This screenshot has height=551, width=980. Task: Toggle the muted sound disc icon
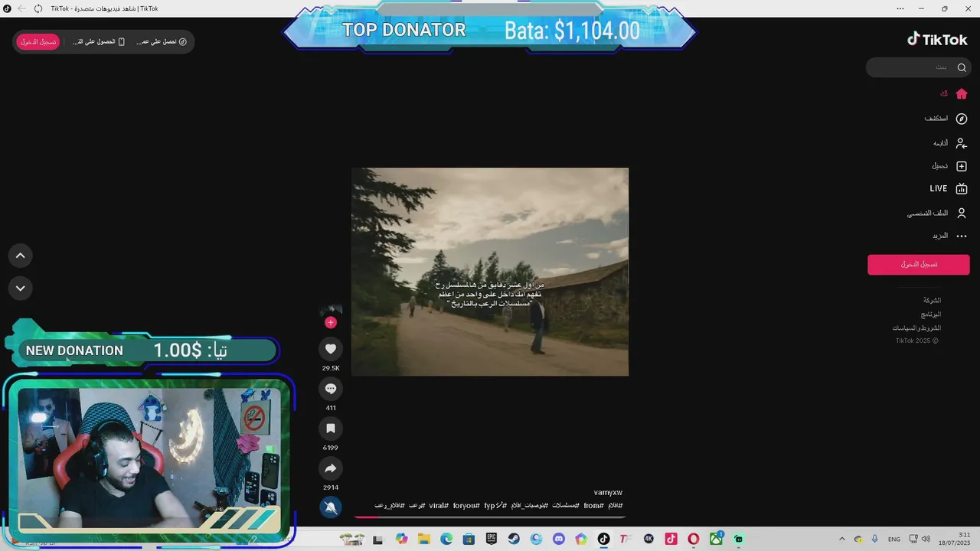pyautogui.click(x=331, y=507)
